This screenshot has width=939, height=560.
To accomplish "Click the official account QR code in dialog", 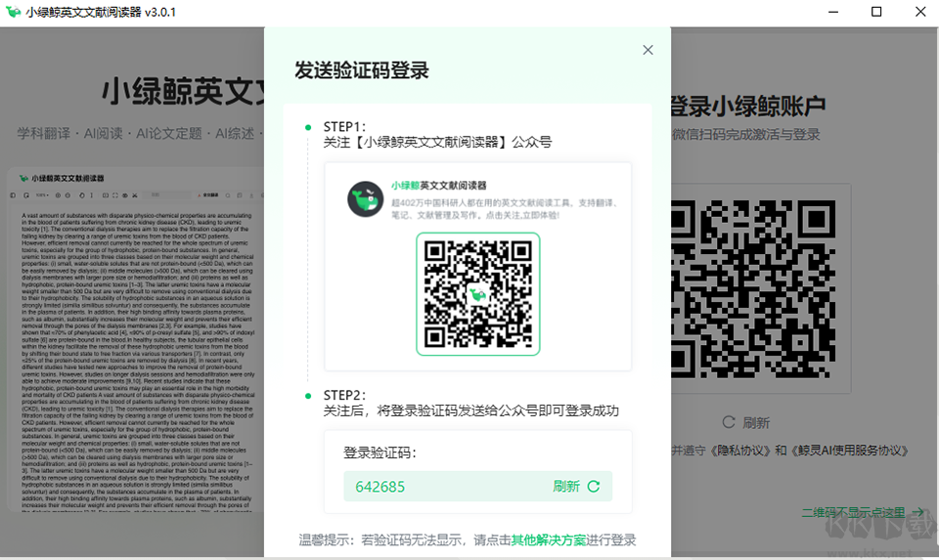I will [478, 294].
